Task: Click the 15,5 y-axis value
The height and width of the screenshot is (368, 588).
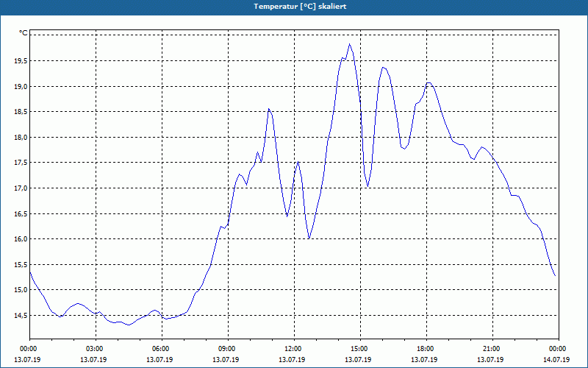Action: click(x=21, y=264)
